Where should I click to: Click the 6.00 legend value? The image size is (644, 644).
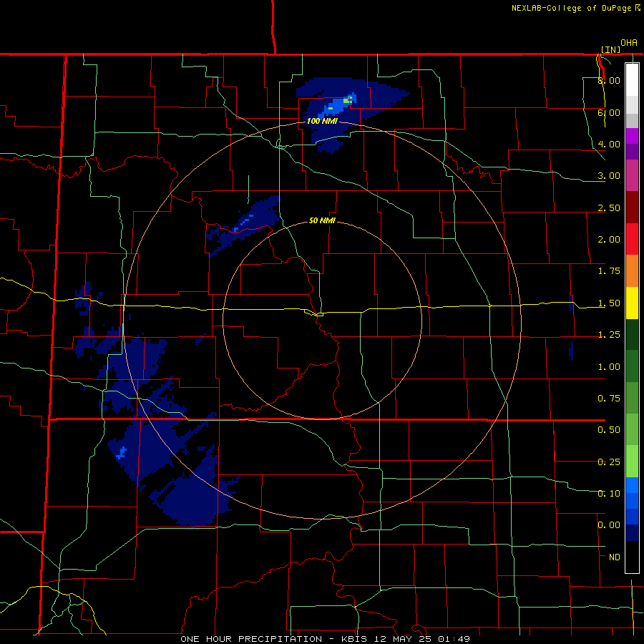click(x=609, y=112)
